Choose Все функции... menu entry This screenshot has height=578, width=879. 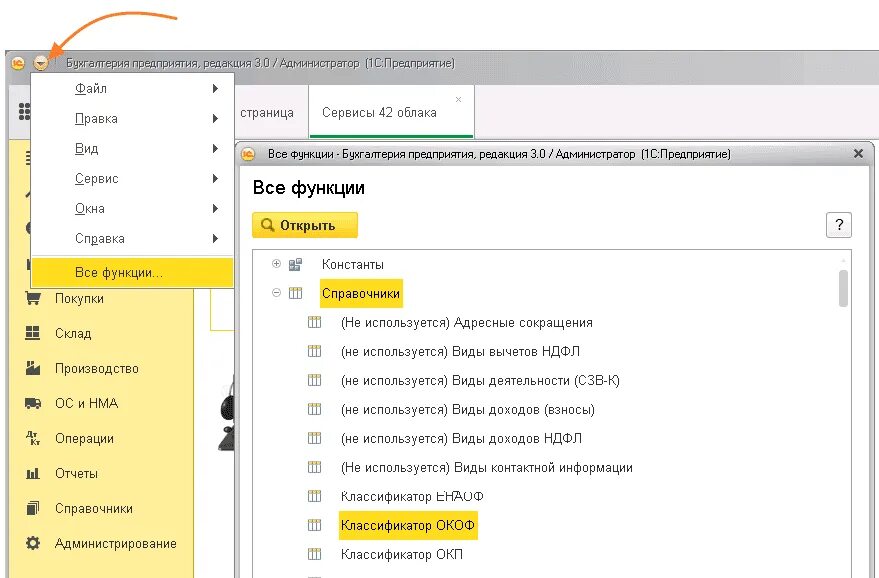click(x=132, y=272)
